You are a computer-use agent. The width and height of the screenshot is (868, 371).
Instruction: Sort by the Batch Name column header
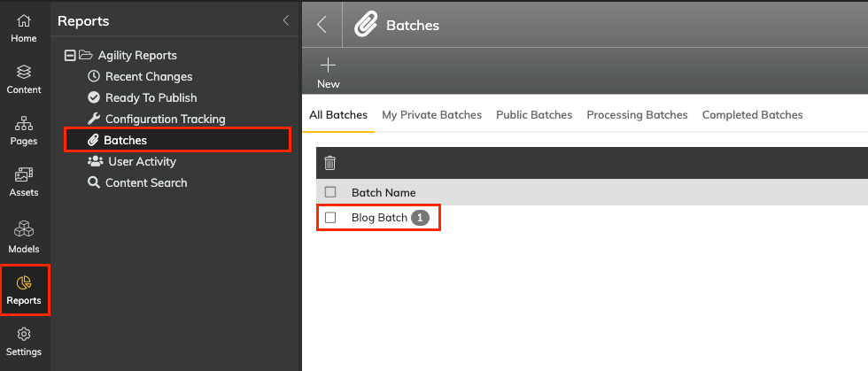(384, 193)
